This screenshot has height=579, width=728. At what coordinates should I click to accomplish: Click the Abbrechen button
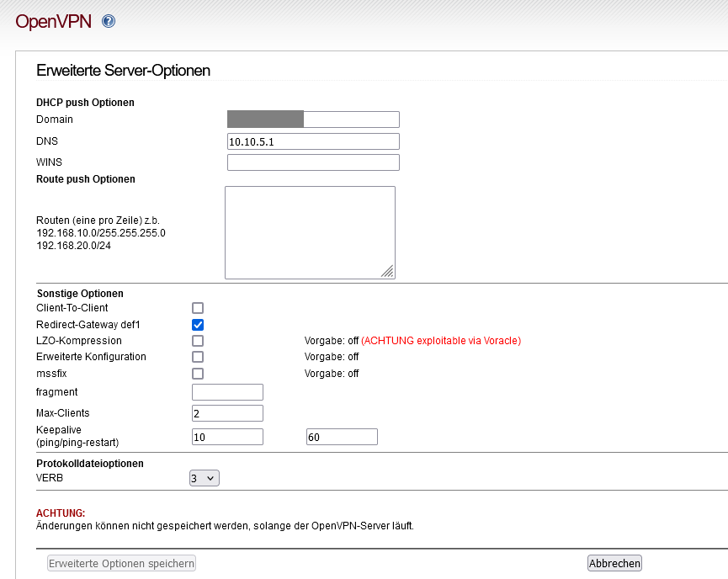[x=614, y=563]
